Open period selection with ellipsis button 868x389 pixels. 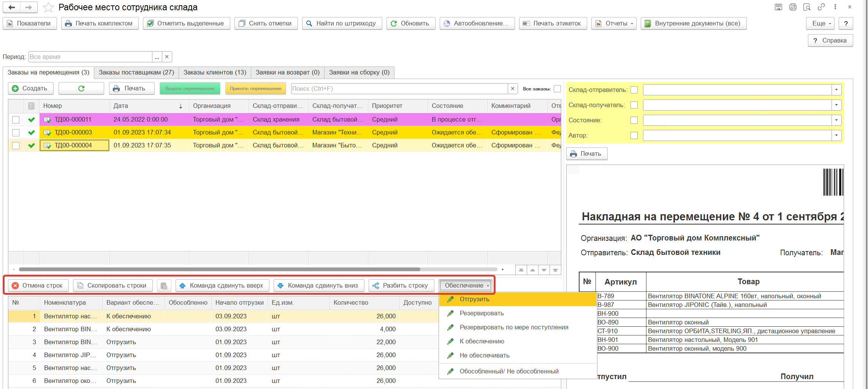click(157, 57)
